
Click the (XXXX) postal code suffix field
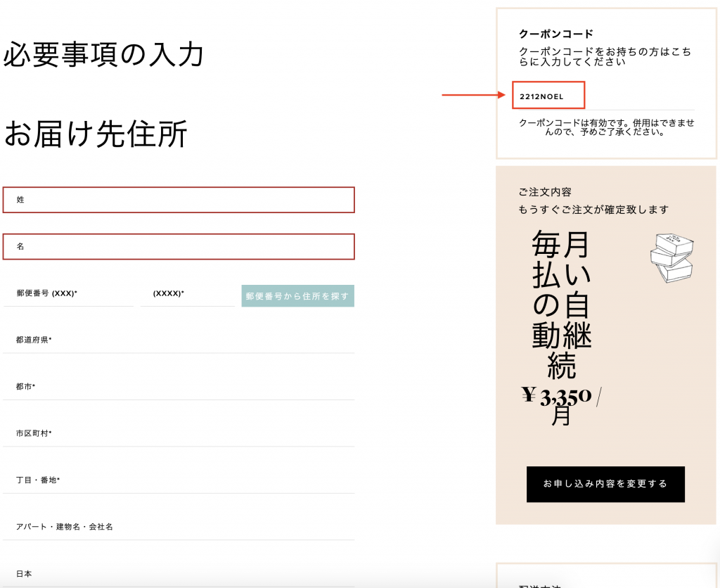pyautogui.click(x=187, y=294)
